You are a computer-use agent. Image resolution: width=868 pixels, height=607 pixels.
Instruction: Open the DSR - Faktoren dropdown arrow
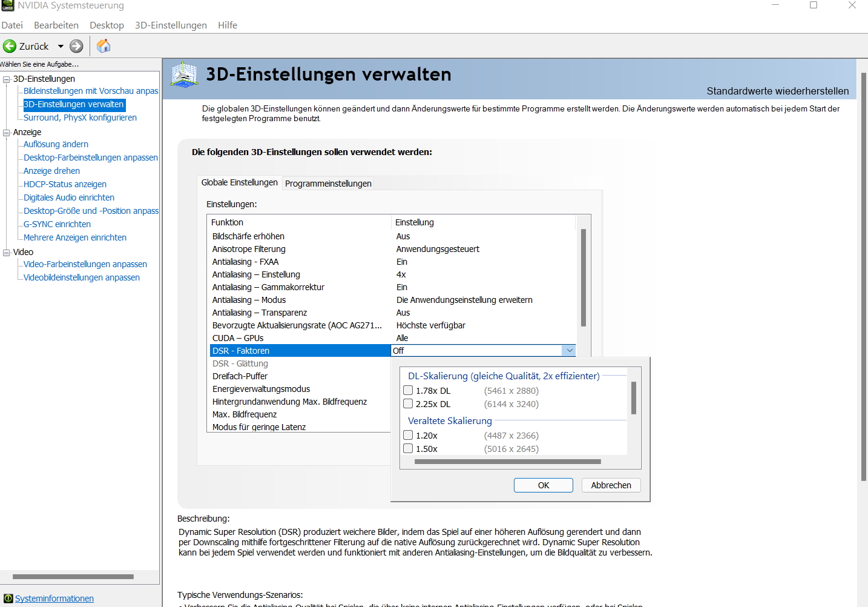569,351
